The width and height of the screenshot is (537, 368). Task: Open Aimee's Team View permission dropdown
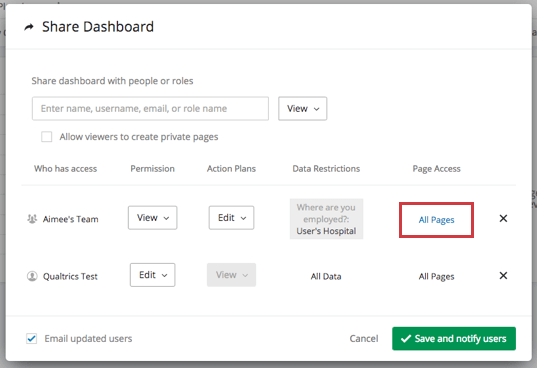point(152,218)
